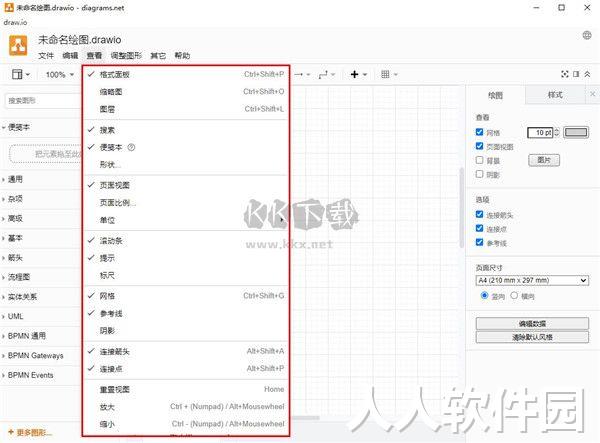Viewport: 600px width, 443px height.
Task: Toggle 格式面板 in the View menu
Action: (x=186, y=74)
